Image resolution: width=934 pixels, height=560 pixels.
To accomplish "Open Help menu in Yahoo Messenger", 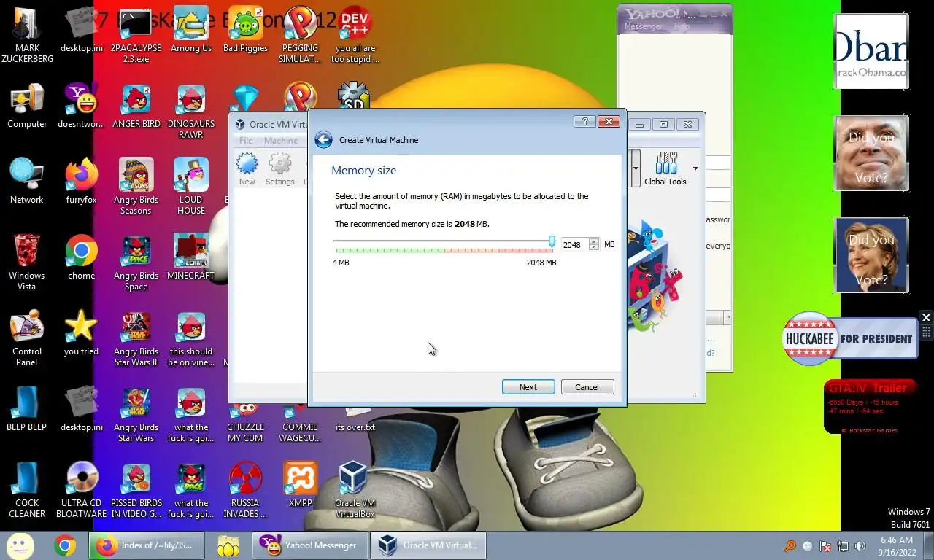I will coord(682,26).
